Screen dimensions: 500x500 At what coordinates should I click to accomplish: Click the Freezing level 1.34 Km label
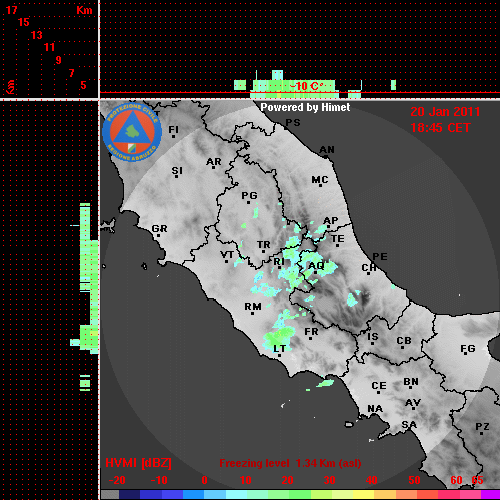290,463
